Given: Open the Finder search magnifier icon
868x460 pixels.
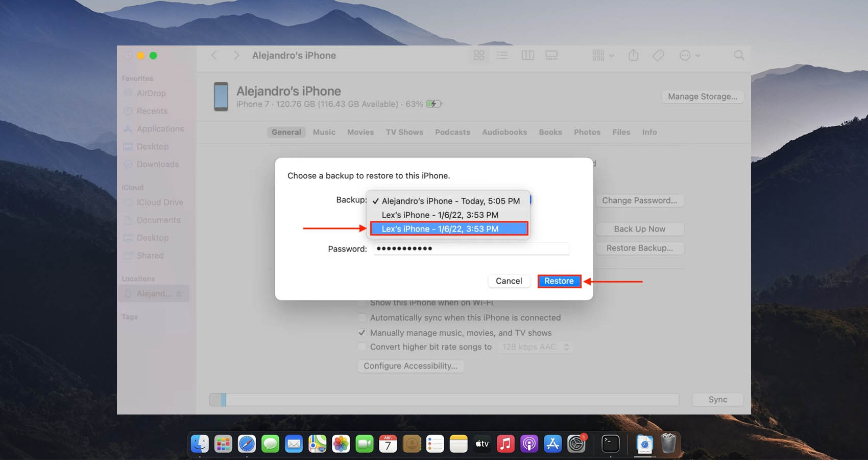Looking at the screenshot, I should click(x=739, y=55).
